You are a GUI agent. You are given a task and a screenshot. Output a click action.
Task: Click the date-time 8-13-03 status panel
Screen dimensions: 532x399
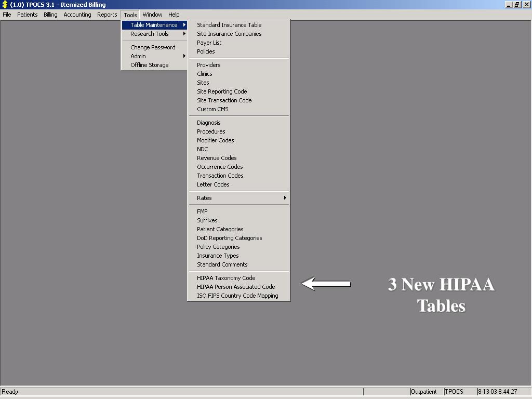[503, 392]
